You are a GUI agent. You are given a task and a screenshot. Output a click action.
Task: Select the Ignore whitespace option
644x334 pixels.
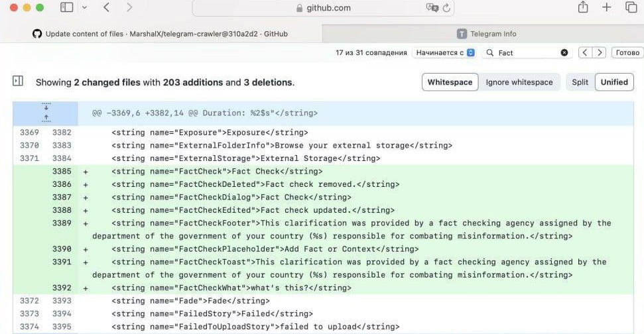[519, 82]
